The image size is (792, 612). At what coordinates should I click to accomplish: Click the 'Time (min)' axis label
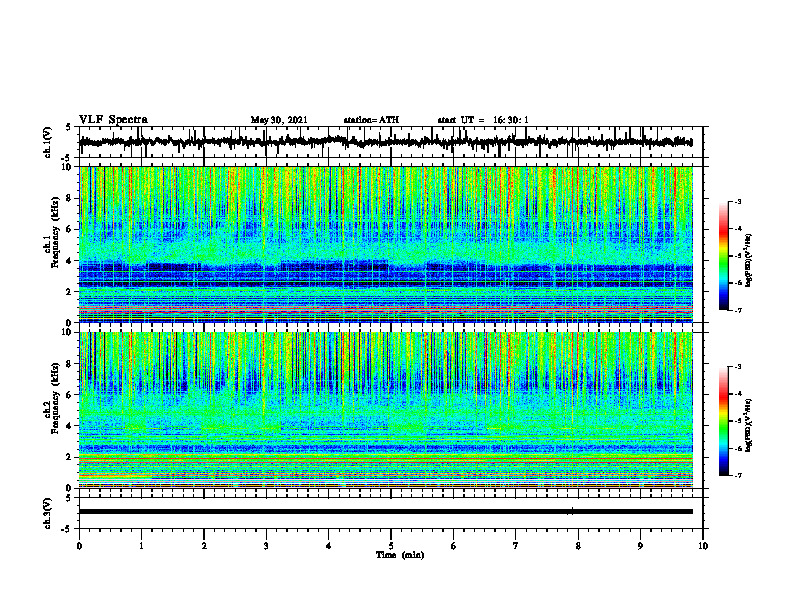[x=400, y=555]
